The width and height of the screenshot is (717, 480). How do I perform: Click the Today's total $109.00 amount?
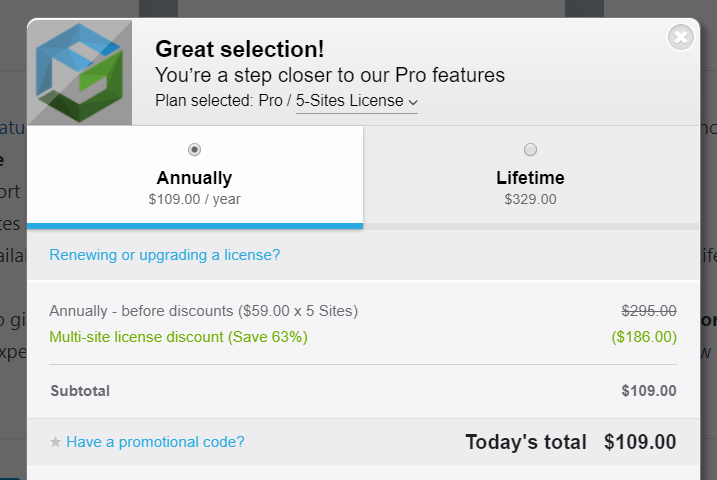[640, 442]
